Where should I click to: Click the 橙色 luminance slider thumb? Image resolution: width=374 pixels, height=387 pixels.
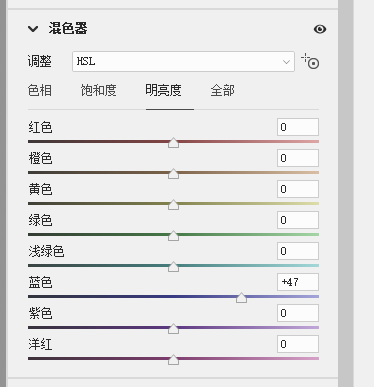click(x=173, y=174)
